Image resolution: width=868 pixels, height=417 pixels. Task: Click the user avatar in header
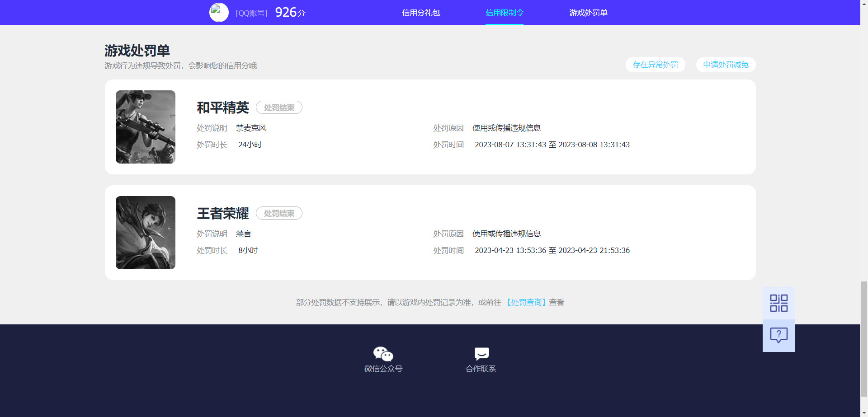point(219,13)
